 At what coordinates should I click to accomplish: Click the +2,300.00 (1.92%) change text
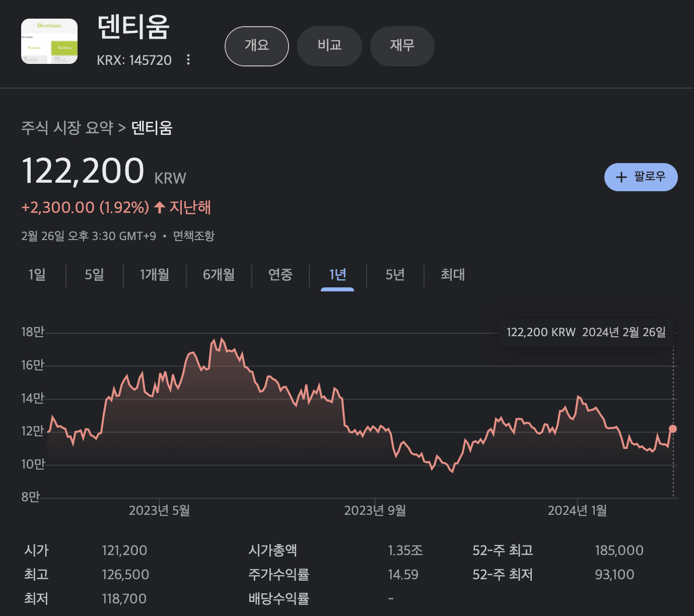[x=85, y=207]
